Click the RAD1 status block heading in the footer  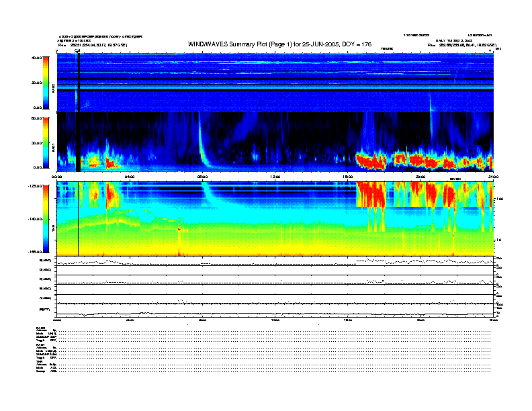coord(41,345)
